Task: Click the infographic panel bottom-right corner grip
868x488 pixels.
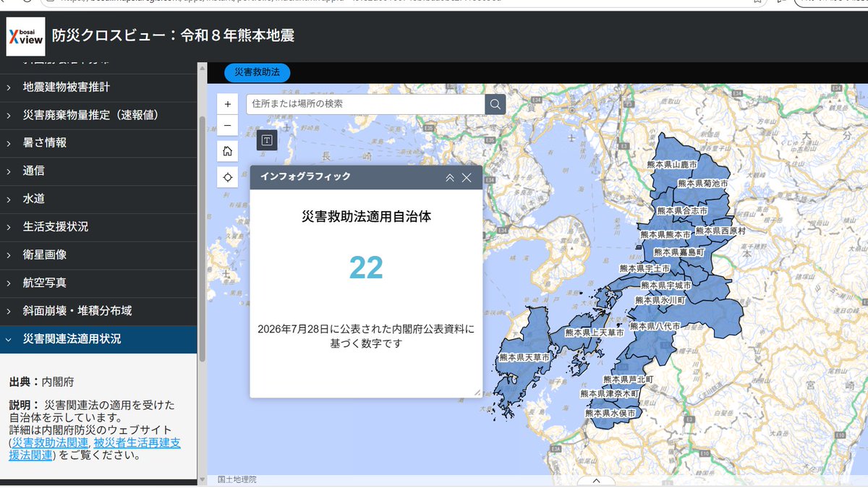Action: tap(477, 392)
